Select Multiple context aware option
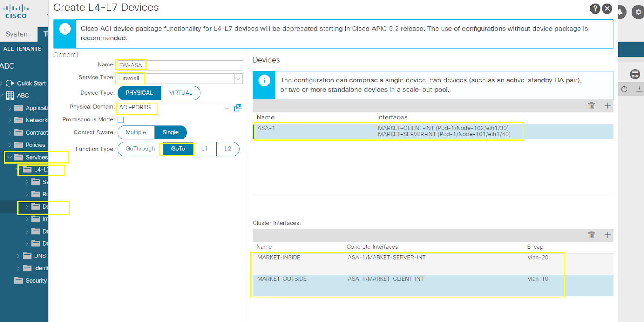Viewport: 644px width, 322px height. click(136, 132)
